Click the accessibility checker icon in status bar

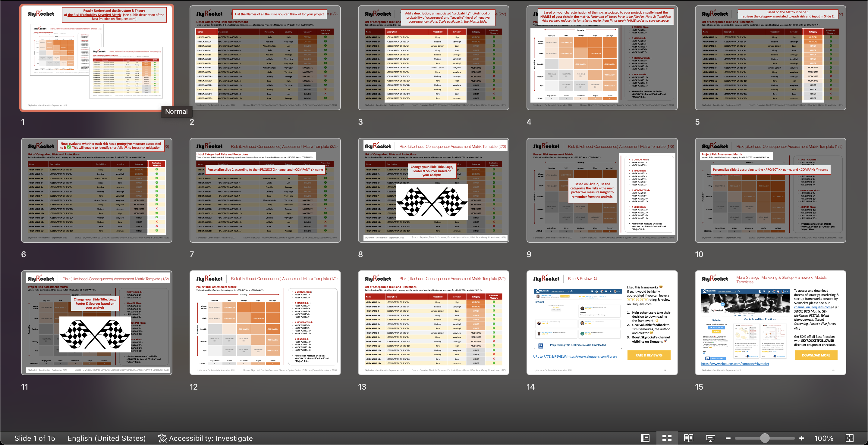(162, 438)
